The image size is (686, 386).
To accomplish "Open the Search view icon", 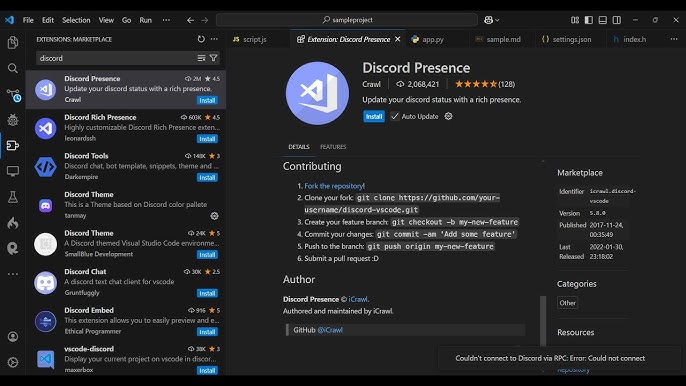I will 13,68.
